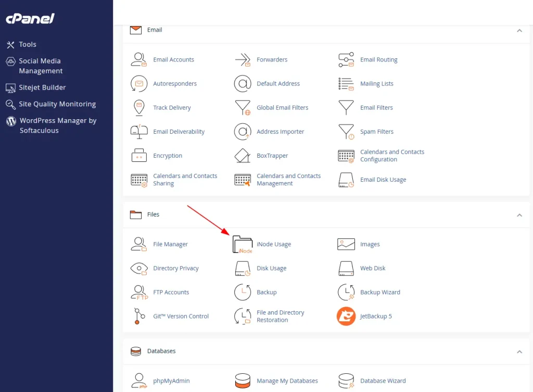Image resolution: width=533 pixels, height=392 pixels.
Task: Open the Email Filters funnel icon
Action: [346, 108]
